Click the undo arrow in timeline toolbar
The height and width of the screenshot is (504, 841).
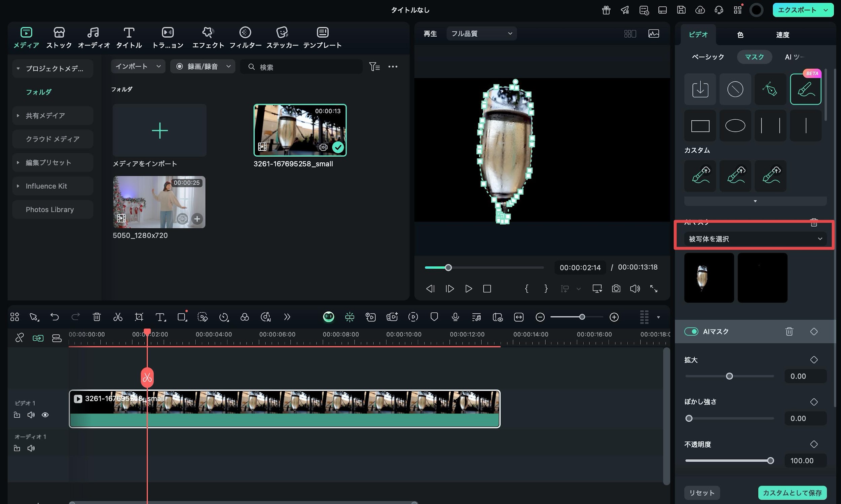(54, 317)
